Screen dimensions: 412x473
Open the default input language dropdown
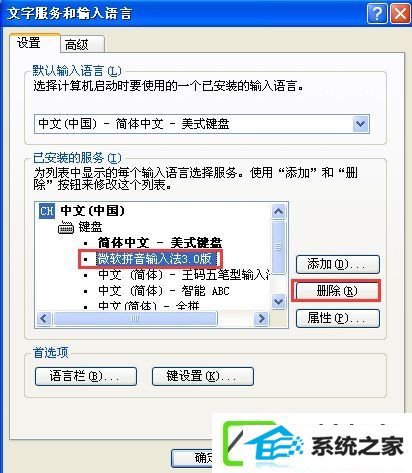tap(361, 124)
